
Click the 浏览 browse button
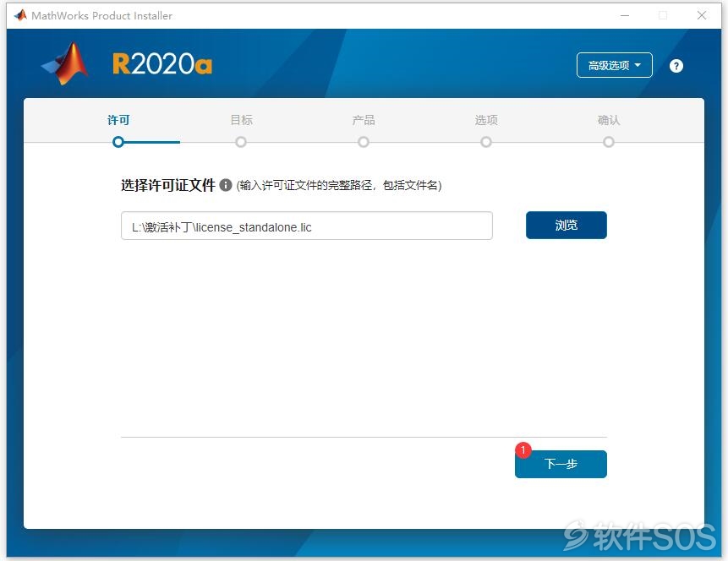coord(566,226)
